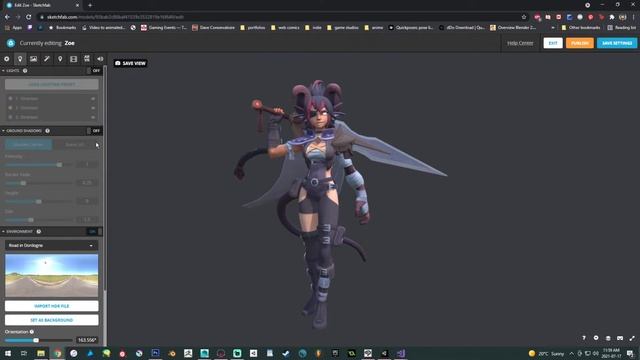
Task: Open the Sound speaker tab
Action: pyautogui.click(x=100, y=59)
